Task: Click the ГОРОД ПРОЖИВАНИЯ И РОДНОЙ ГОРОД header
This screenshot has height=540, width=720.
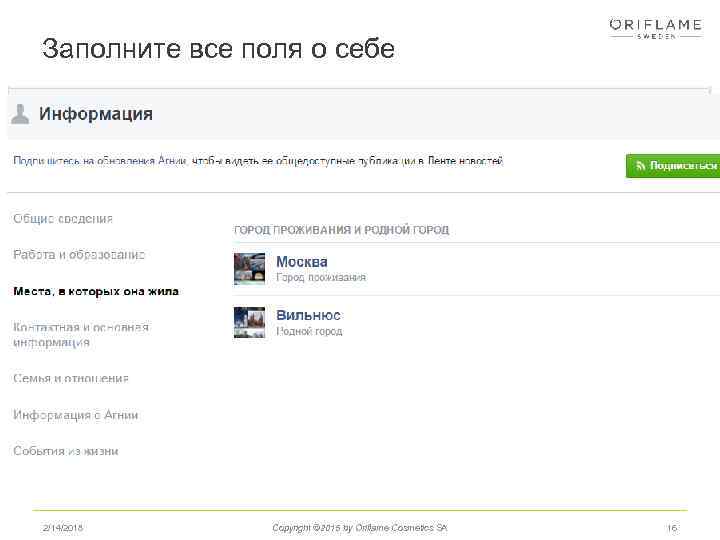Action: pos(342,230)
